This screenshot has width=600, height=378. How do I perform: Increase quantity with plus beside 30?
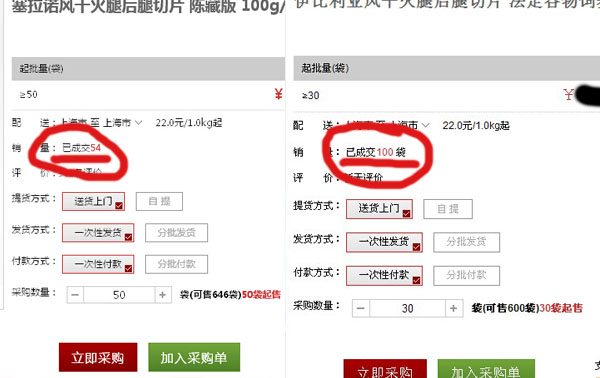click(454, 308)
